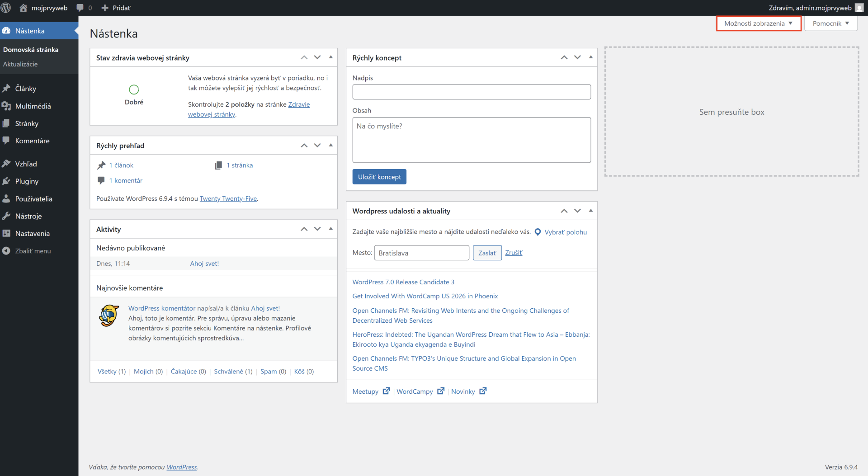Click the Zaslať city button
Screen dimensions: 868x476
coord(487,253)
